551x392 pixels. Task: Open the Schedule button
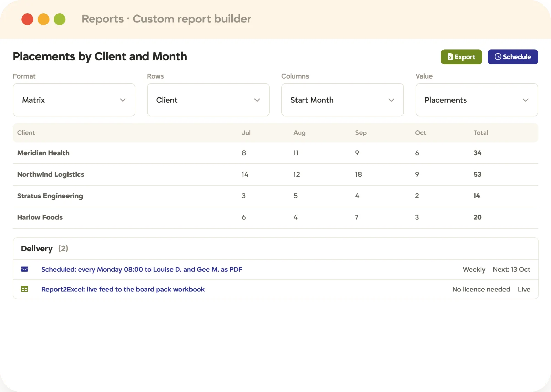tap(513, 57)
